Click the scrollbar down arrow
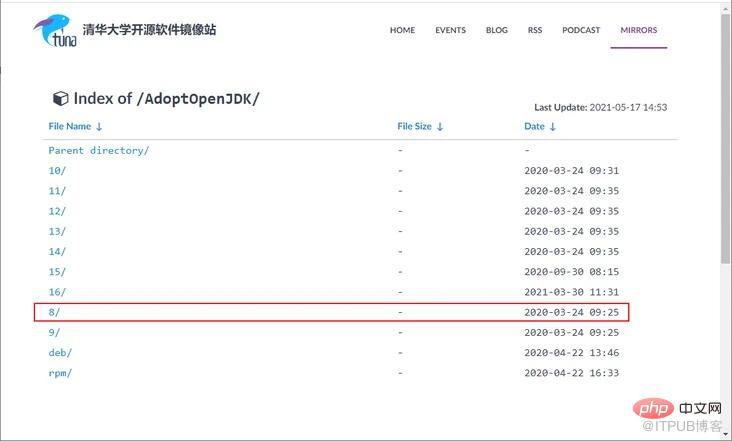The width and height of the screenshot is (732, 441). coord(725,435)
